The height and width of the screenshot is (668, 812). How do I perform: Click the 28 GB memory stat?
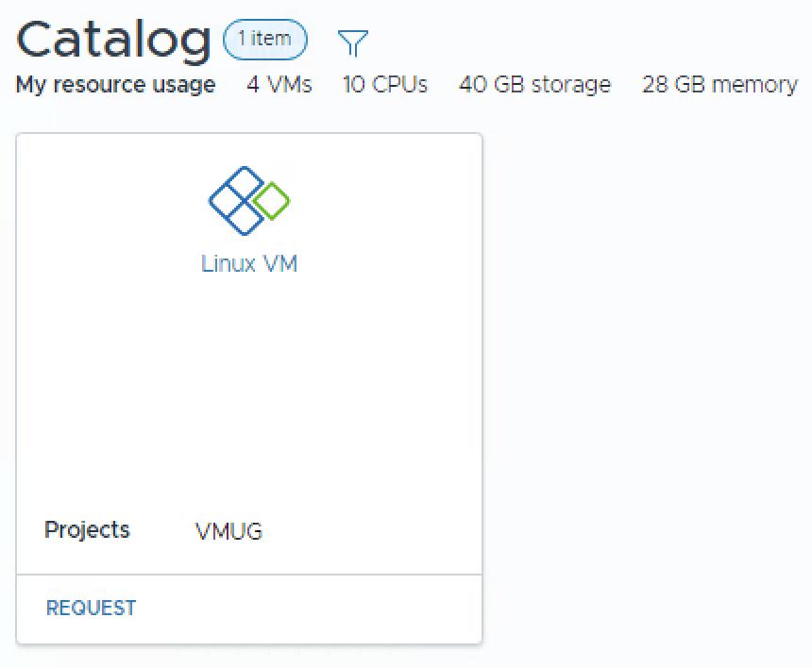click(719, 85)
